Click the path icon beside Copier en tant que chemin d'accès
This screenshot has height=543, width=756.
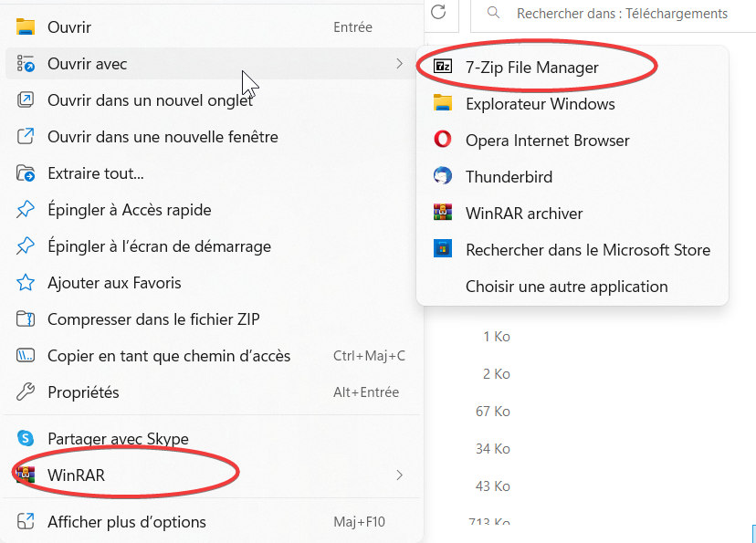coord(25,356)
